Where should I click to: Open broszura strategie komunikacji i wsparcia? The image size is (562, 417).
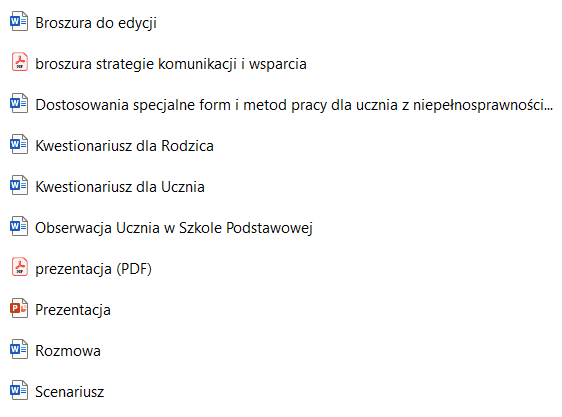coord(171,64)
